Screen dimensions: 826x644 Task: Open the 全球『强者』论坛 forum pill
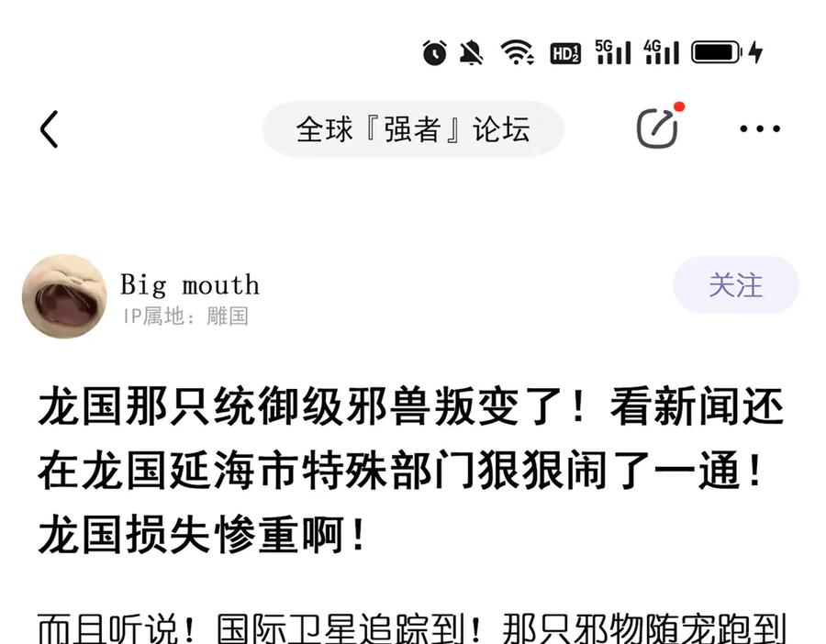point(413,129)
